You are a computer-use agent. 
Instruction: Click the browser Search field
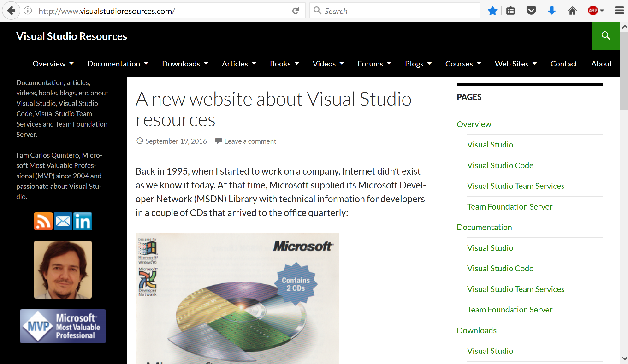[395, 11]
